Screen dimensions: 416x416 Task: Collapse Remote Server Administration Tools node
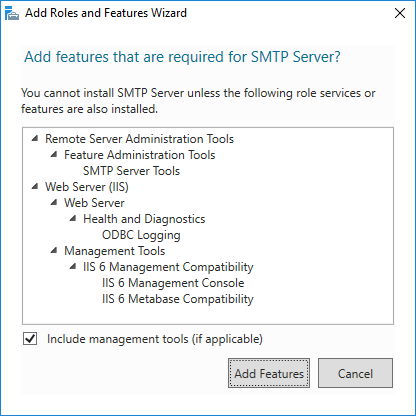click(x=35, y=138)
